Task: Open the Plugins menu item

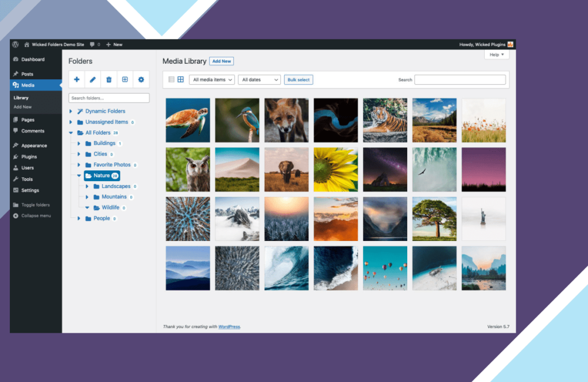Action: (29, 157)
